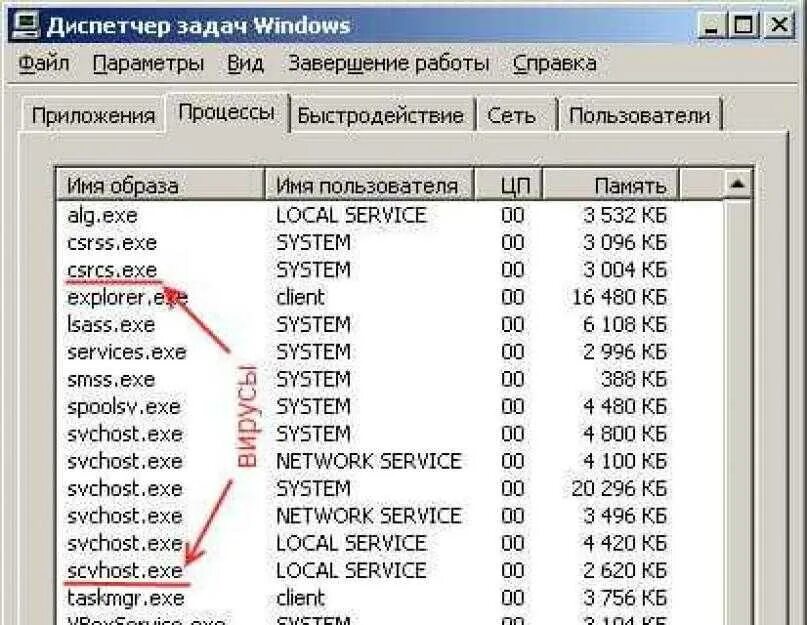Image resolution: width=807 pixels, height=625 pixels.
Task: Click SYSTEM user in the csrcs.exe row
Action: pyautogui.click(x=313, y=270)
